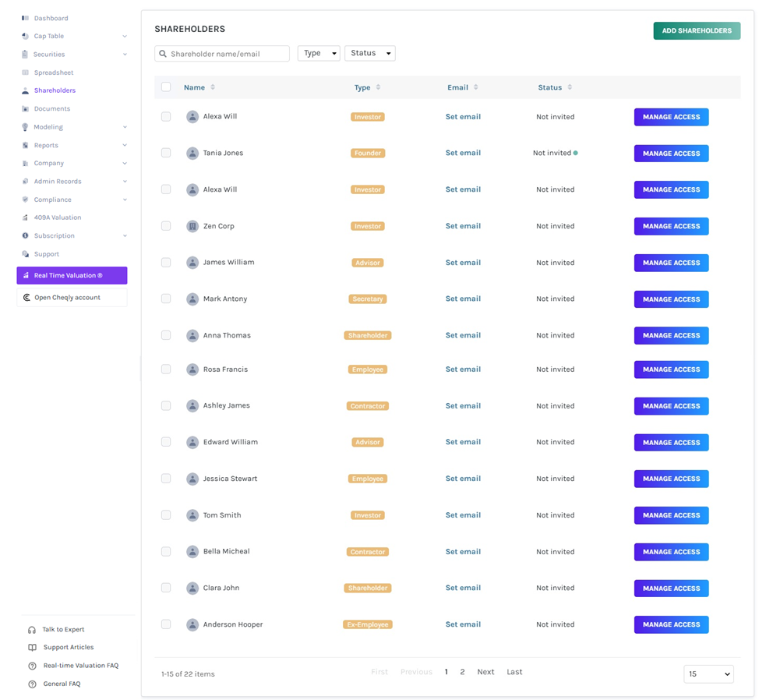Viewport: 759px width, 700px height.
Task: Click the Modeling lightbulb icon
Action: pyautogui.click(x=25, y=127)
